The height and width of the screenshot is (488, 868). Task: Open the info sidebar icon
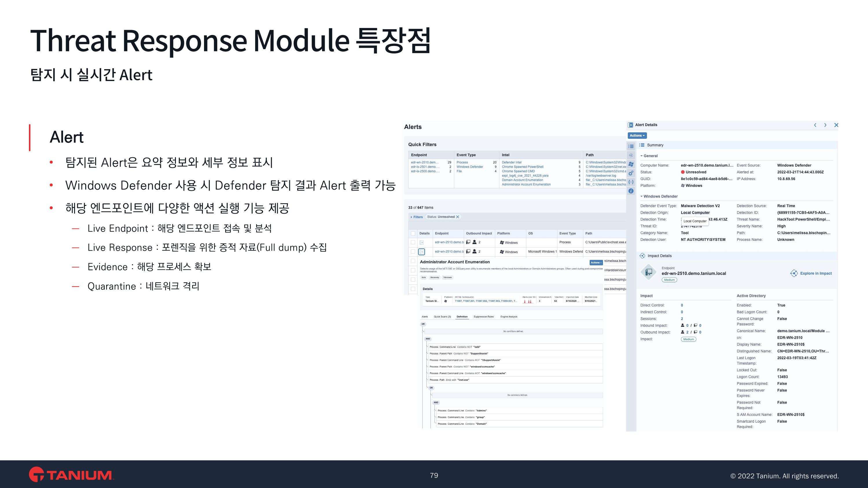point(631,191)
